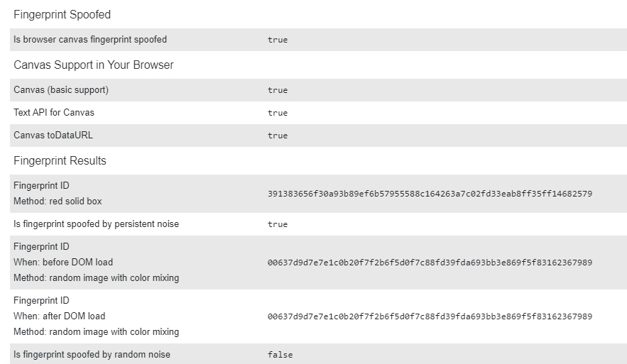Click the fingerprint hash in the before DOM load row
The image size is (627, 364).
pyautogui.click(x=430, y=263)
